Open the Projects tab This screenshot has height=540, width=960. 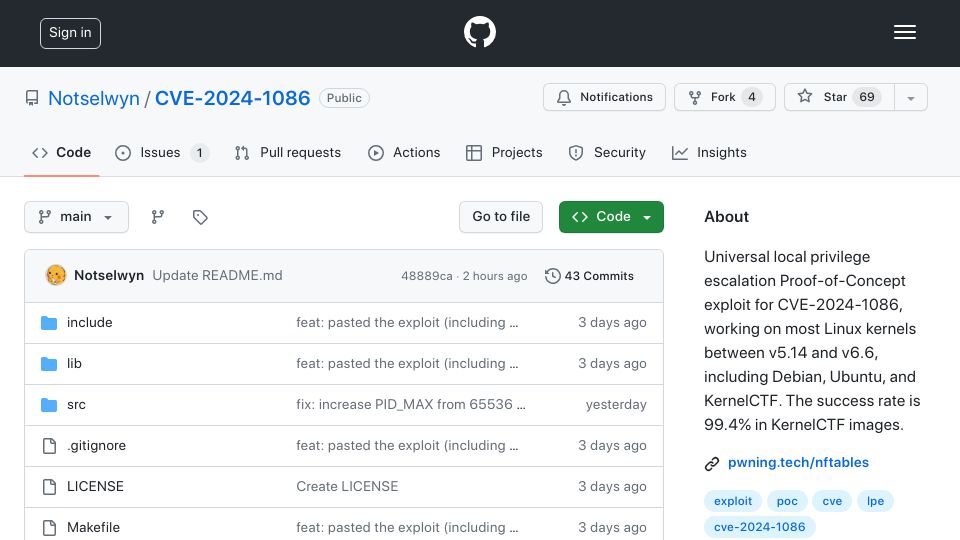tap(504, 152)
